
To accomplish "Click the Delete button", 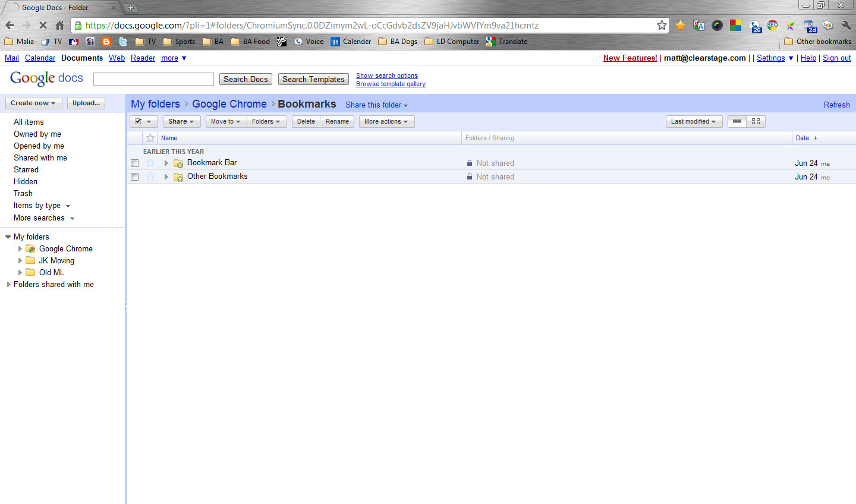I will tap(306, 121).
